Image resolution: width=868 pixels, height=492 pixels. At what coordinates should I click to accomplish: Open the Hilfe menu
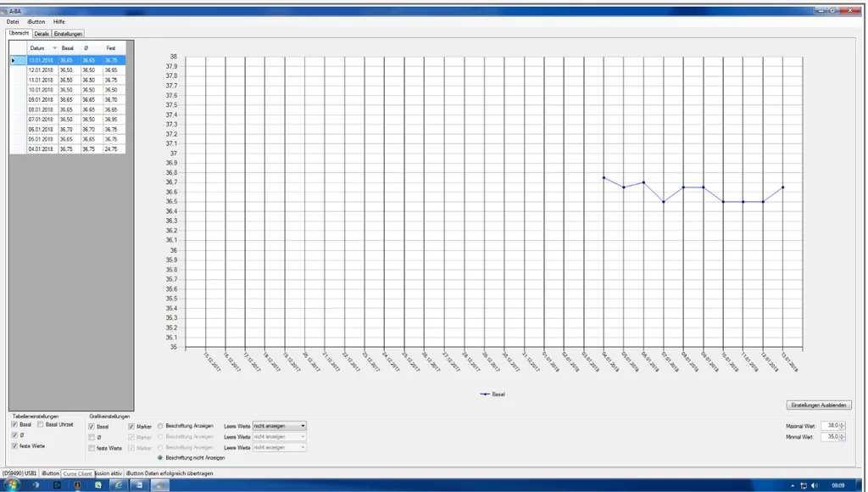coord(59,21)
